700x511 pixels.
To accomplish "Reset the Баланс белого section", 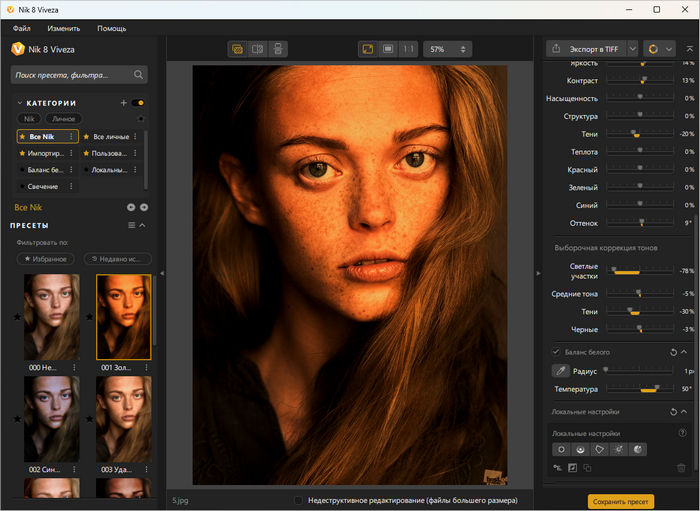I will pyautogui.click(x=673, y=352).
